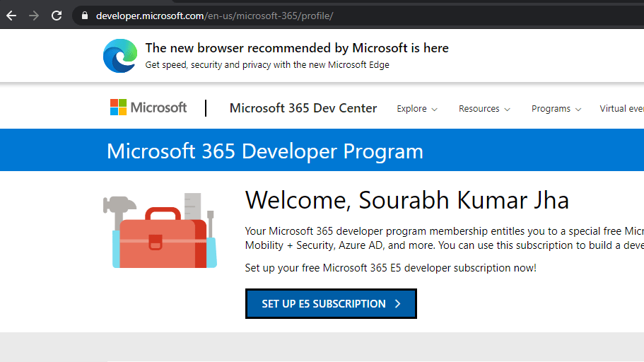Go to Microsoft 365 Dev Center home

(x=303, y=108)
